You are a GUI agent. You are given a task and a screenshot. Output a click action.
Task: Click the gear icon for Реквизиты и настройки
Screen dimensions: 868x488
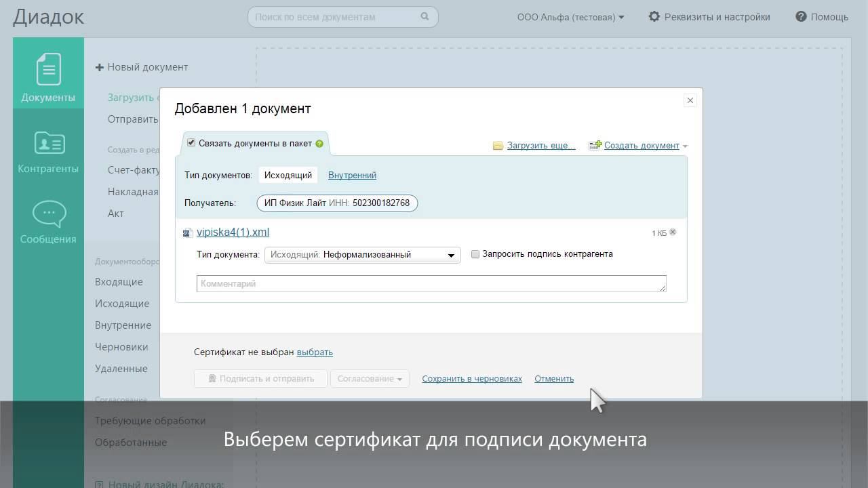click(x=654, y=16)
